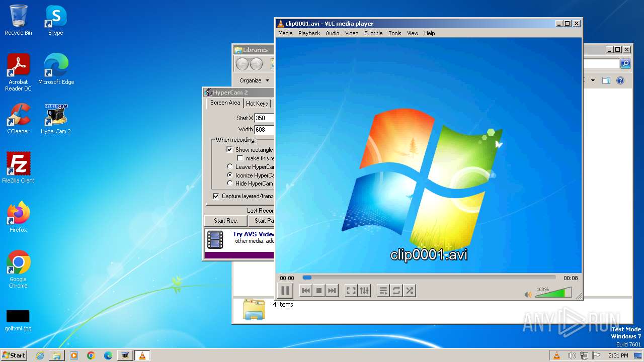Open the VLC Media menu
This screenshot has height=362, width=644.
pos(285,33)
